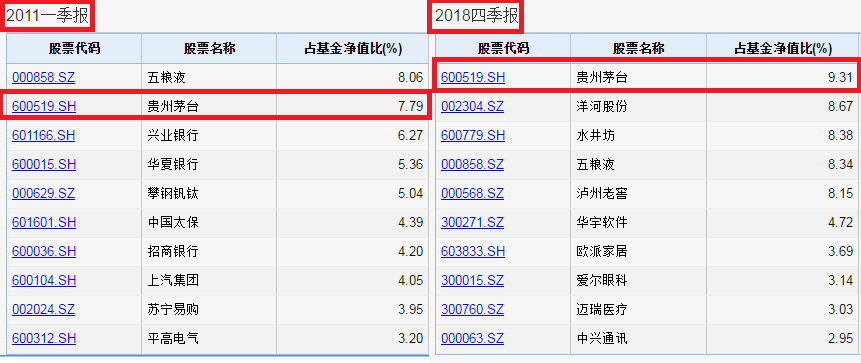Image resolution: width=861 pixels, height=363 pixels.
Task: Open the 300271.SZ link
Action: [x=472, y=222]
